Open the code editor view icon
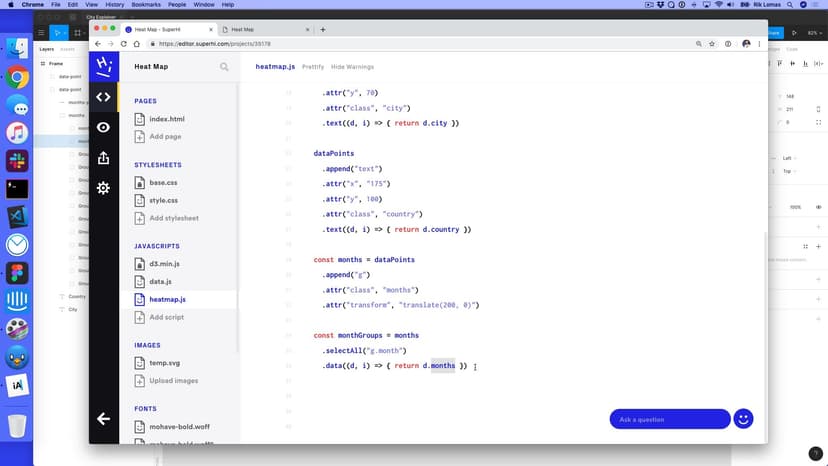The image size is (828, 466). (x=103, y=96)
